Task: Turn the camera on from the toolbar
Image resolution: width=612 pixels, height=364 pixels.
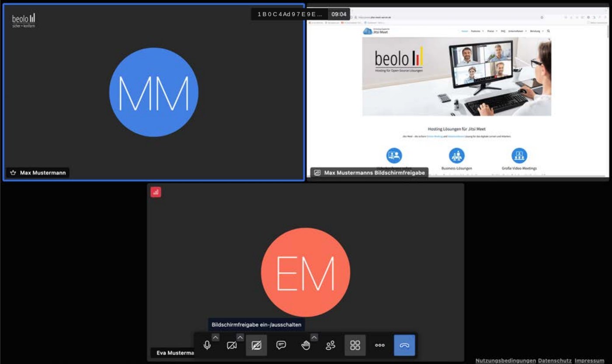Action: tap(232, 345)
